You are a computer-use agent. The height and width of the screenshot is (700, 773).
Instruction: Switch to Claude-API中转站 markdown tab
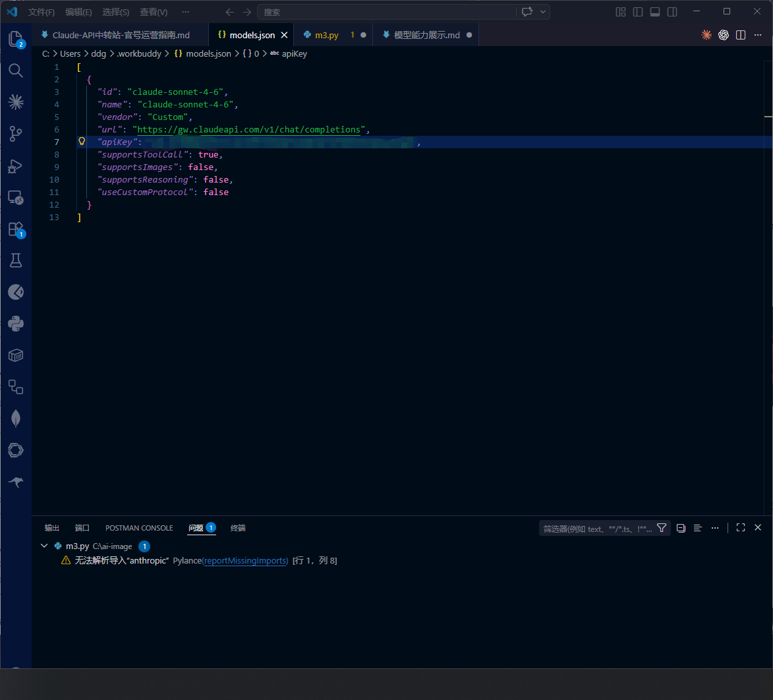click(x=121, y=35)
